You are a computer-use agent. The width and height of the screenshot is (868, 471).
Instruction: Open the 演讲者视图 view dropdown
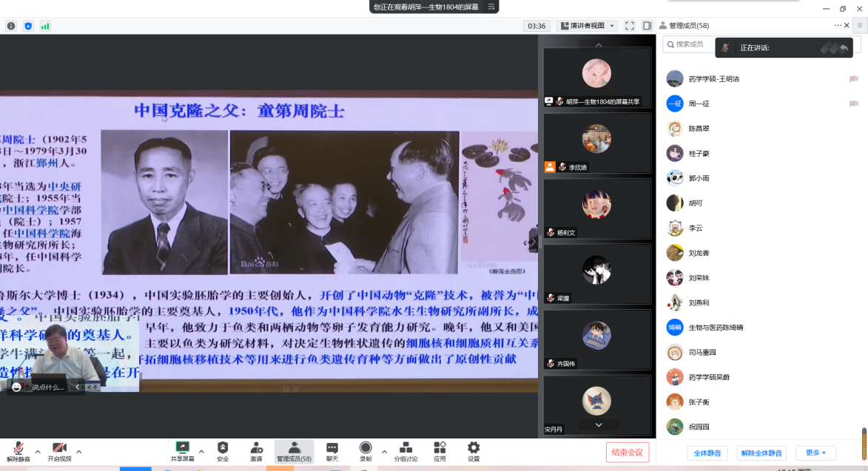point(587,26)
